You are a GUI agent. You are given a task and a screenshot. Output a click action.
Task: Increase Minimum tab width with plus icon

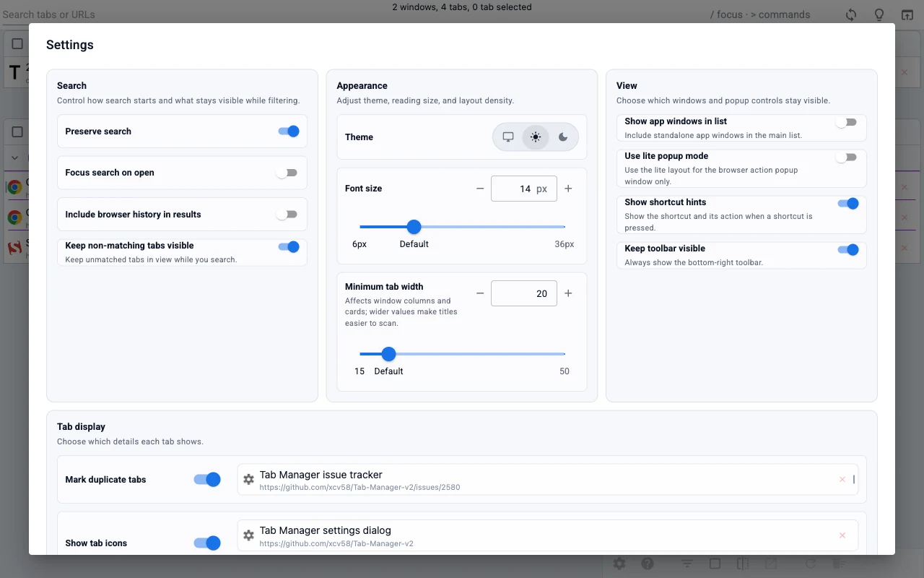(x=568, y=293)
